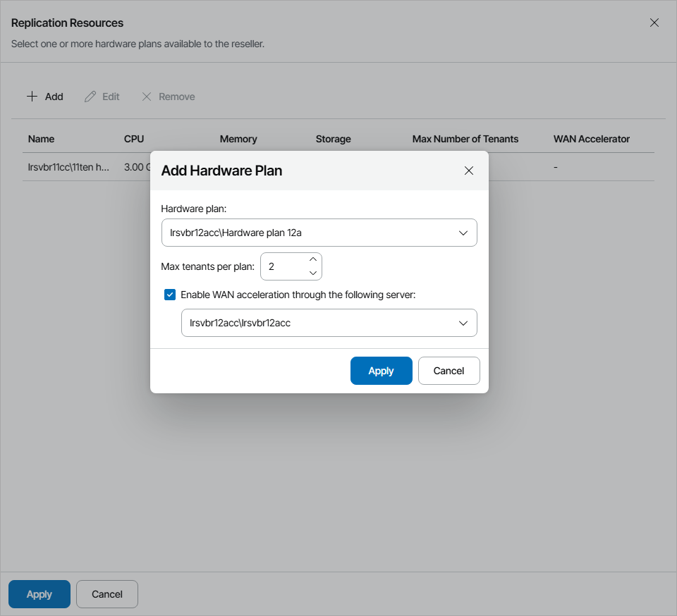Screen dimensions: 677x616
Task: Click the Storage column header
Action: point(334,139)
